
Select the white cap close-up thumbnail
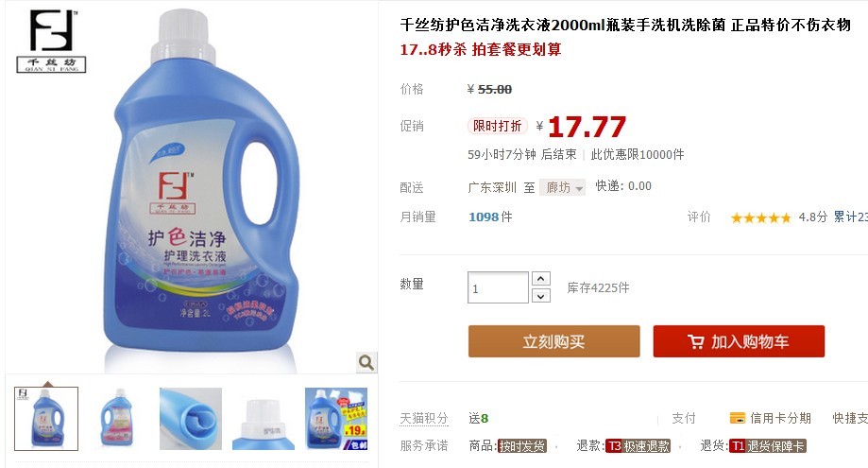pyautogui.click(x=264, y=418)
